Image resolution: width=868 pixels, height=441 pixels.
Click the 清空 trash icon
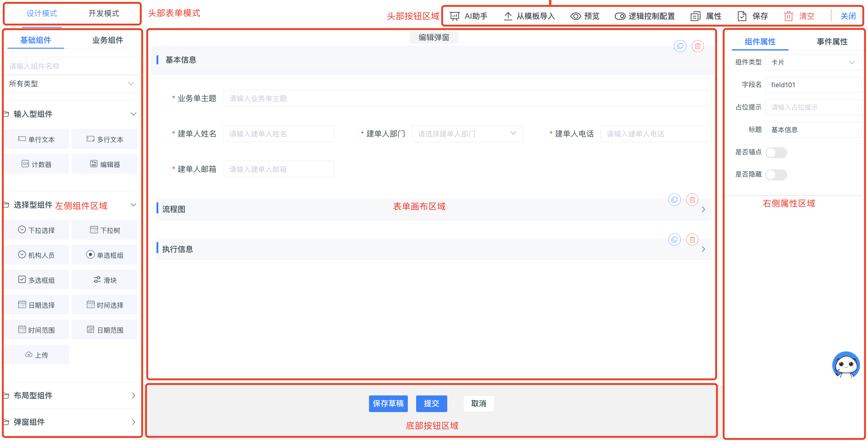coord(788,16)
